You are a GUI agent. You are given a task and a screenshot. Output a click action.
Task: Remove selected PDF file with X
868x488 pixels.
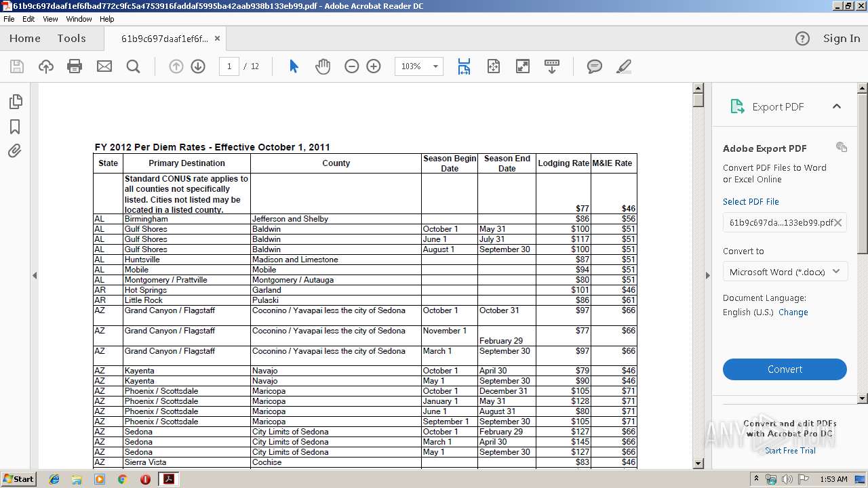point(838,222)
